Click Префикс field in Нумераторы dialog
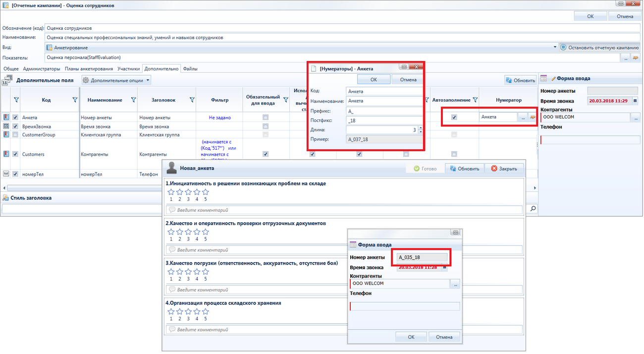This screenshot has height=354, width=644. pos(384,111)
